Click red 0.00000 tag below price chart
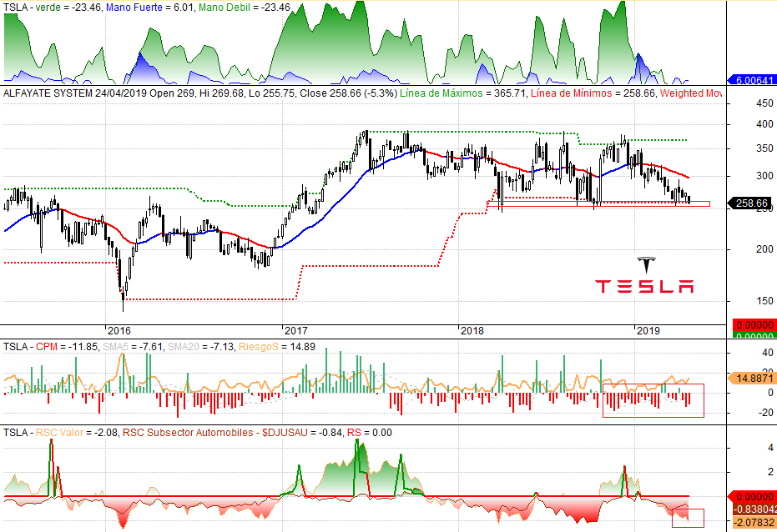 pos(754,324)
